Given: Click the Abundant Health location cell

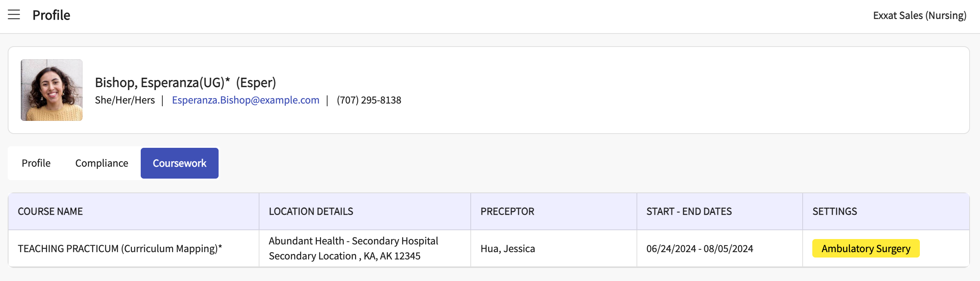Looking at the screenshot, I should [353, 248].
